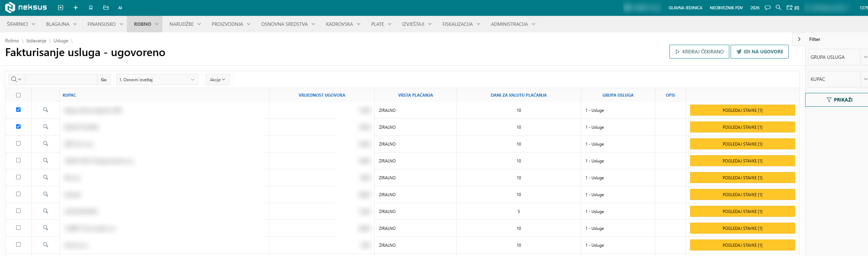Click the folder icon in top bar
This screenshot has width=868, height=256.
pos(106,8)
